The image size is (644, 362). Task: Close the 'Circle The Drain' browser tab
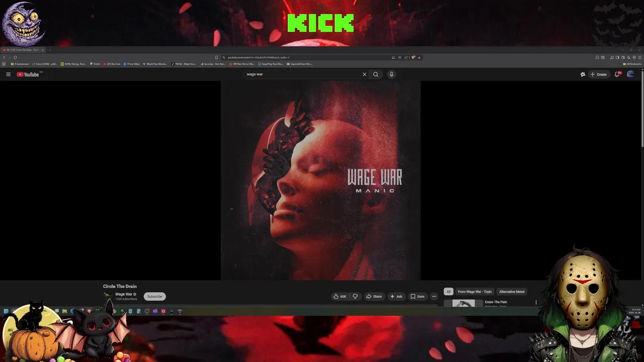click(43, 50)
